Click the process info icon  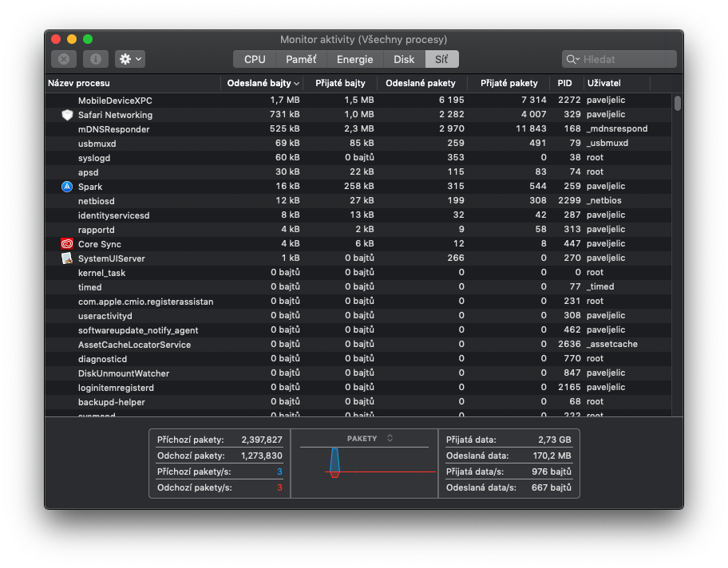95,59
